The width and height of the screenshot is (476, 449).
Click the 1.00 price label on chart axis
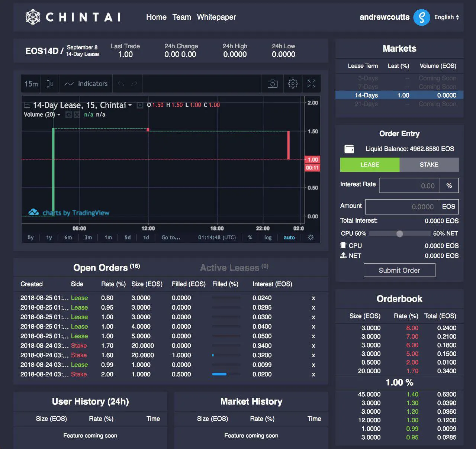tap(312, 159)
